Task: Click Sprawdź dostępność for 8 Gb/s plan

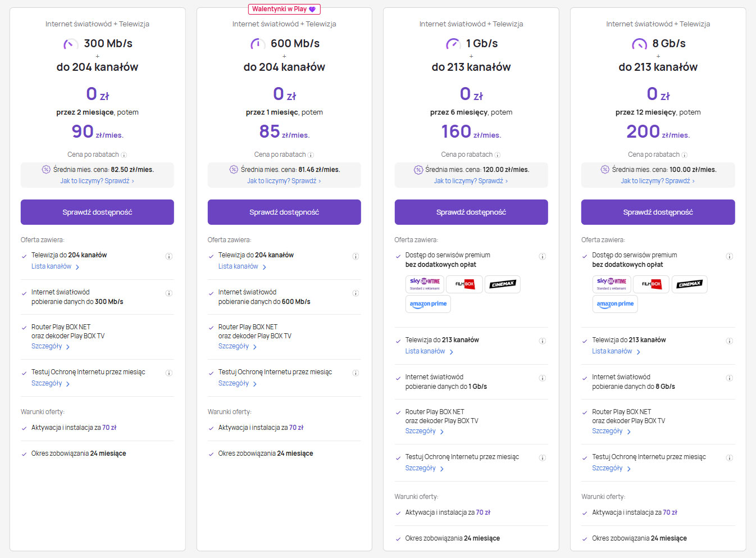Action: point(658,212)
